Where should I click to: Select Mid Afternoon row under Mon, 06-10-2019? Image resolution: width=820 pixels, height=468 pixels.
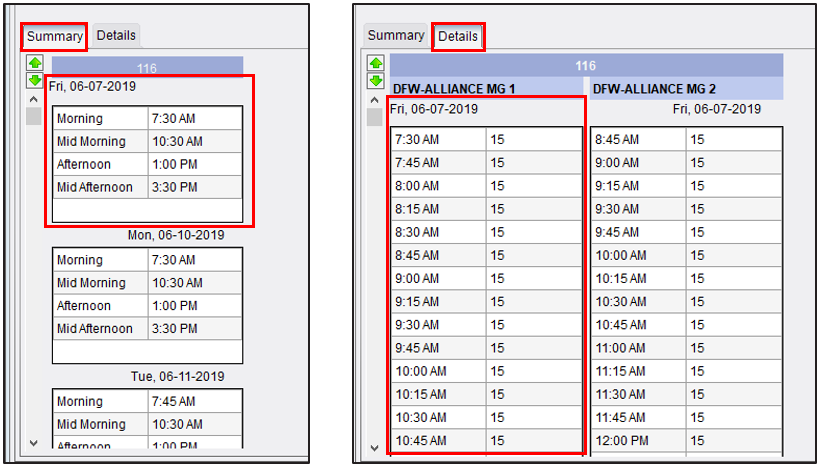point(147,328)
